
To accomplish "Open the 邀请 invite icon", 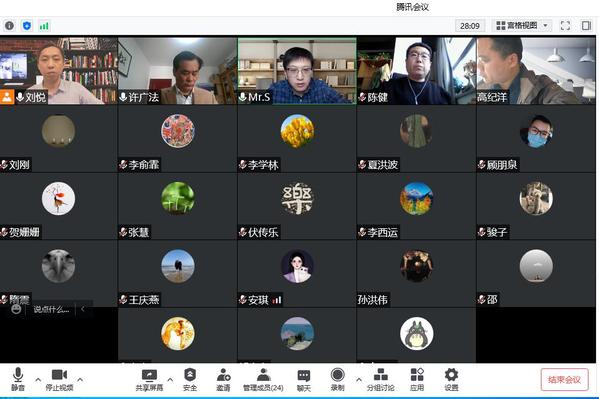I will click(x=223, y=380).
